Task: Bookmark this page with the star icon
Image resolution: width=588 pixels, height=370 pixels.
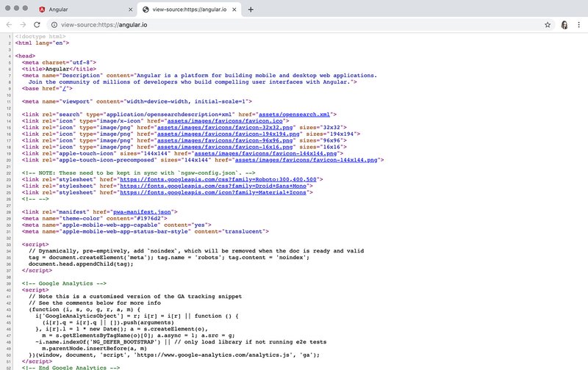Action: [x=548, y=25]
